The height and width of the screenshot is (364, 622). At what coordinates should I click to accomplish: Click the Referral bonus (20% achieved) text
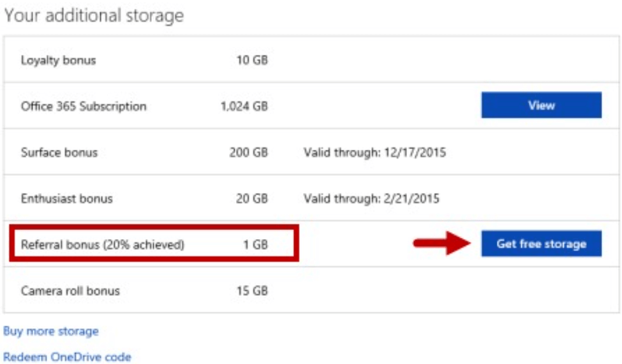coord(103,245)
